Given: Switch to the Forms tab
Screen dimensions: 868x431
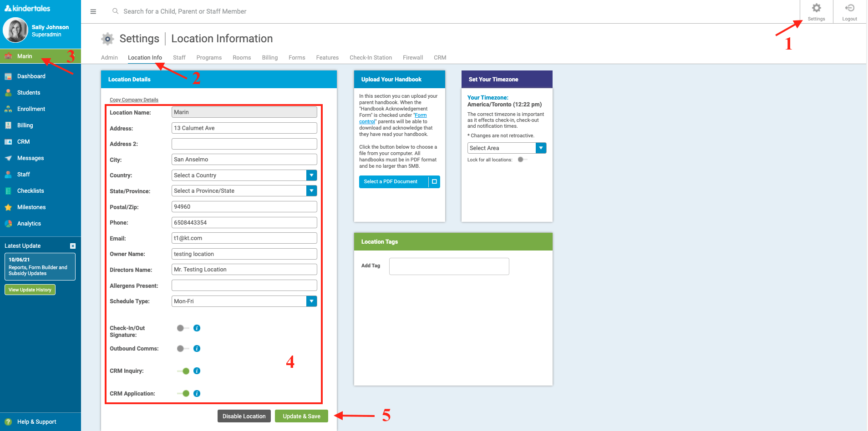Looking at the screenshot, I should click(297, 58).
